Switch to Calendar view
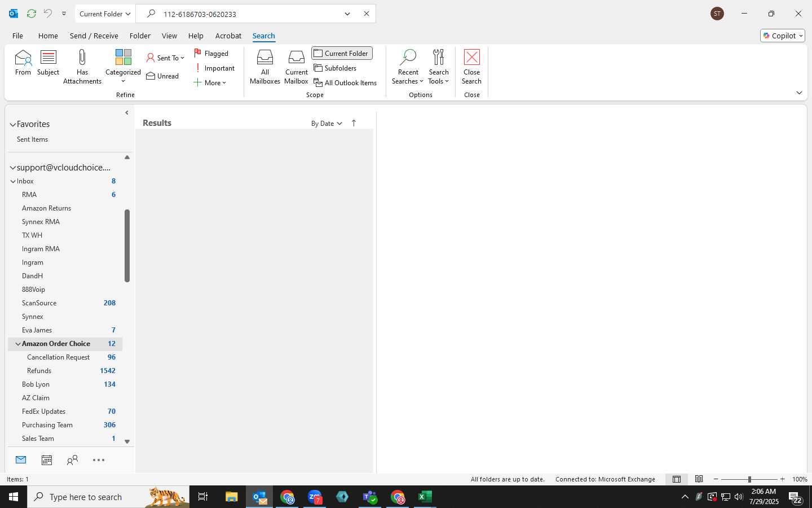 tap(47, 460)
